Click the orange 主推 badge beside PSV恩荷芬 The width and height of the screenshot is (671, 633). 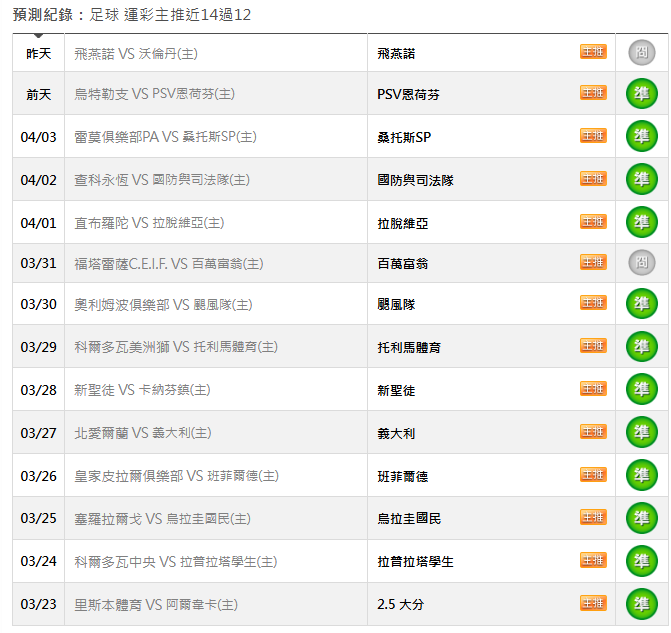[x=593, y=92]
